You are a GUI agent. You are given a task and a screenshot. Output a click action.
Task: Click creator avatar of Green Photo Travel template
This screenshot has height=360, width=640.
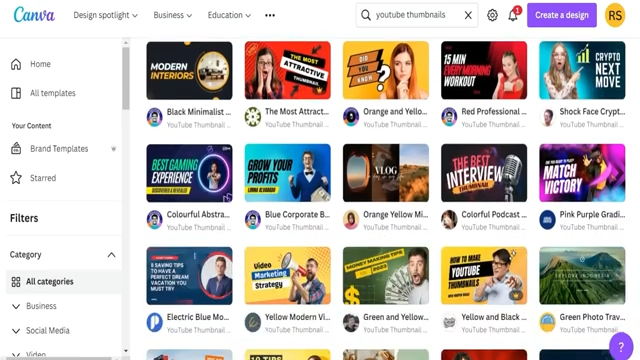point(547,322)
